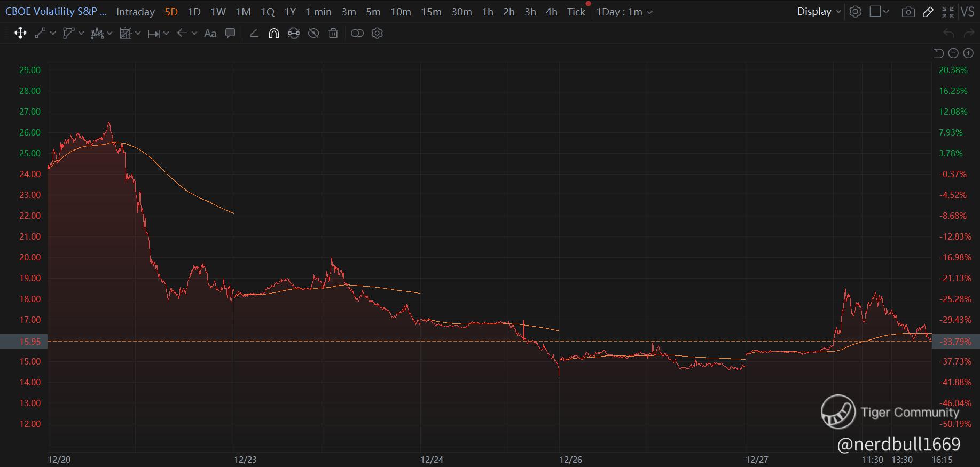Select the trend line drawing tool
980x467 pixels.
point(40,33)
